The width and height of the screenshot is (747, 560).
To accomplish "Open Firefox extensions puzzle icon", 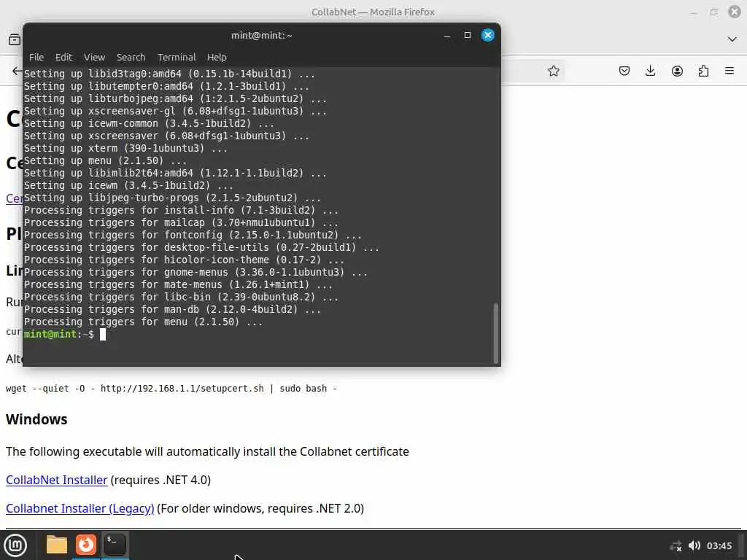I will coord(703,71).
